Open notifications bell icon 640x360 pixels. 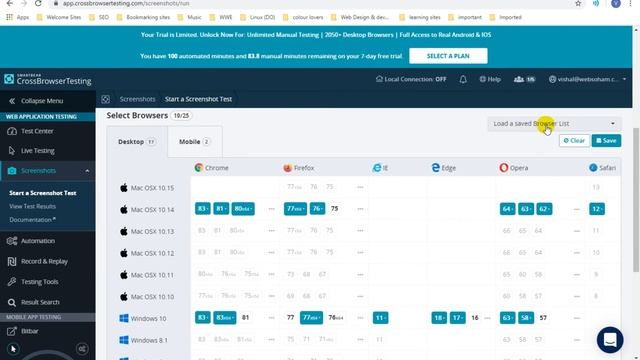[x=463, y=79]
